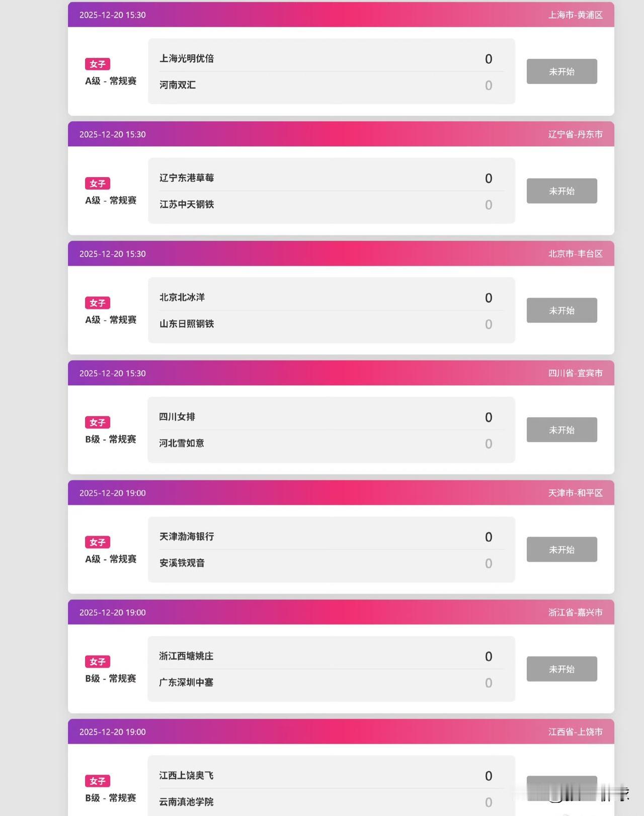Click 女子 badge on 江西上饶奥飞 match
The image size is (644, 816).
[x=98, y=781]
